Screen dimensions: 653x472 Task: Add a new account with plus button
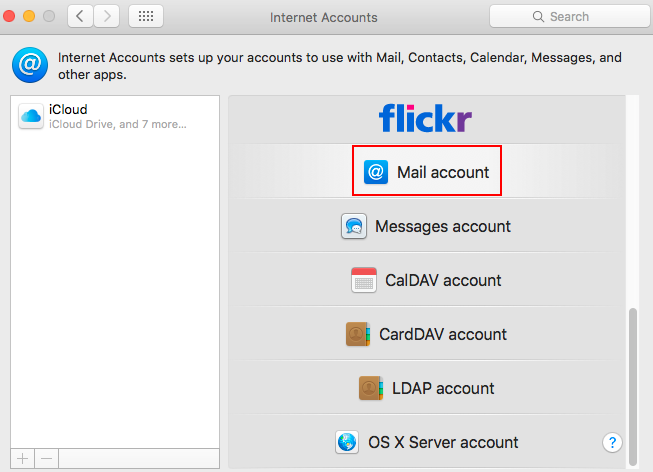tap(22, 459)
